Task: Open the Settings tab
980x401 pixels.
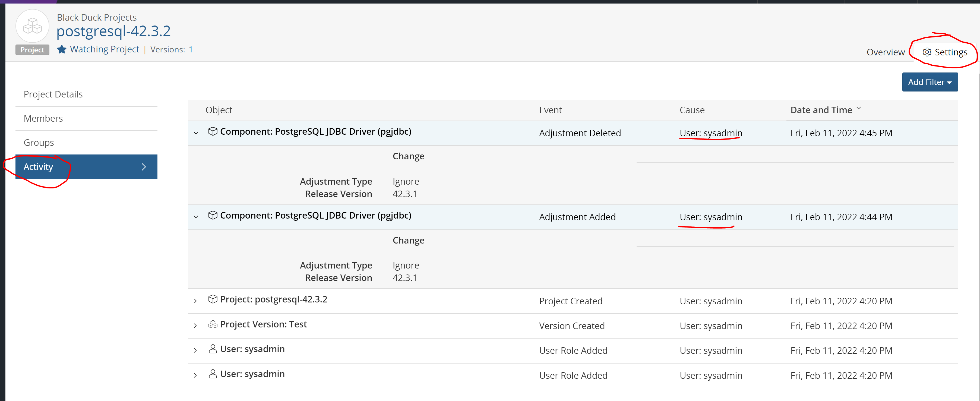Action: 945,52
